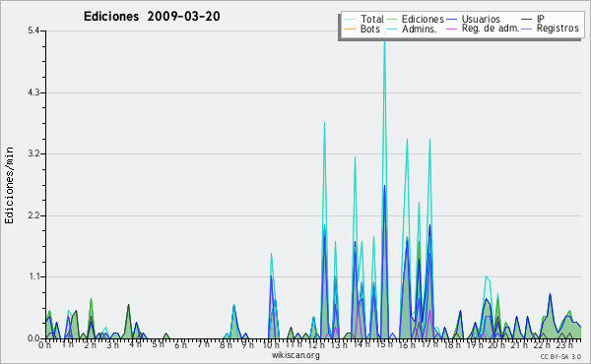Click the '10 h' x-axis label

coord(271,344)
